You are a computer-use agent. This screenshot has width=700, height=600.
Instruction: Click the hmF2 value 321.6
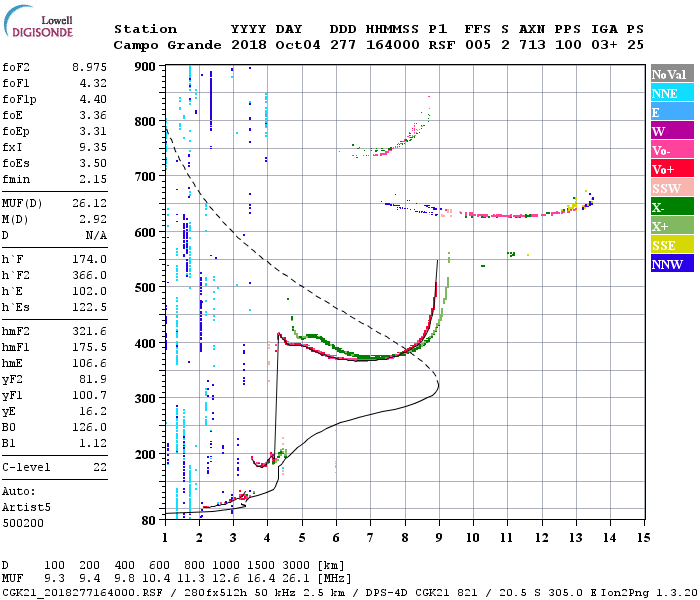pyautogui.click(x=89, y=331)
